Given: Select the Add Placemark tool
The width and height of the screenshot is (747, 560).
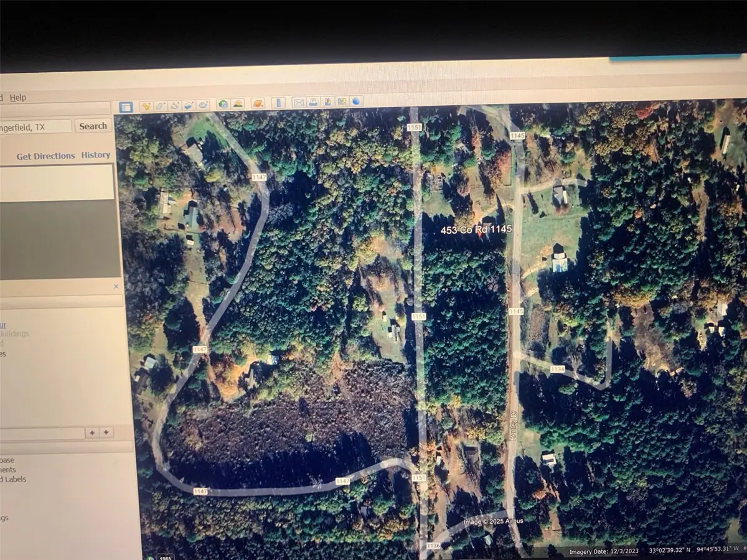Looking at the screenshot, I should tap(145, 106).
